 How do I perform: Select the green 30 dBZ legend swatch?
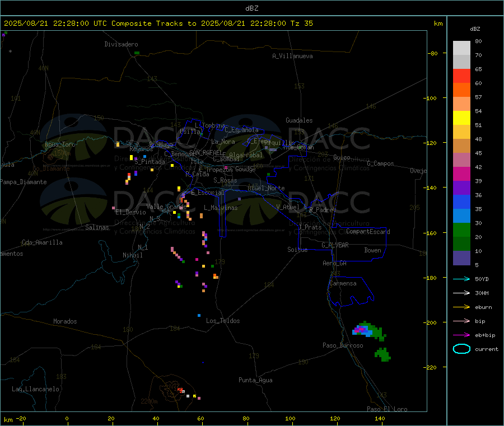[x=461, y=230]
